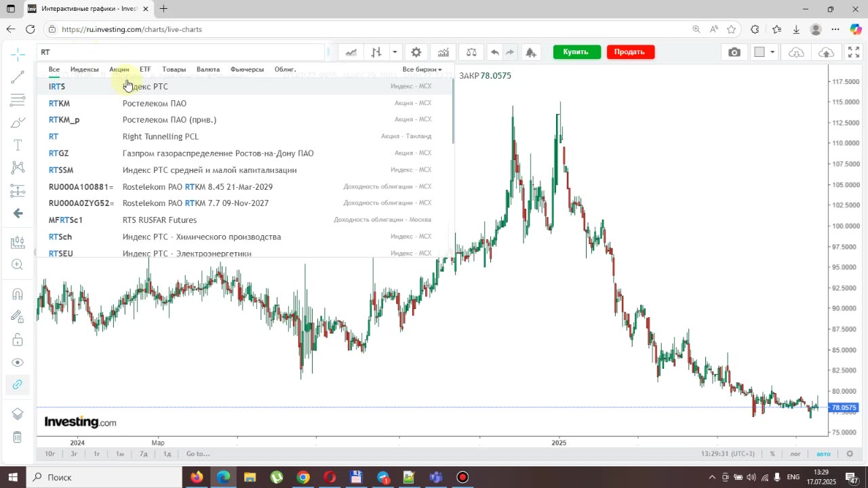Click the search results scrollbar
Screen dimensions: 868x488
[452, 112]
